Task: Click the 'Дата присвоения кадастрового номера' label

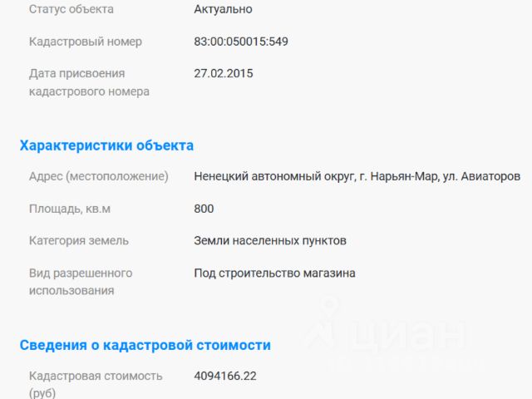Action: [x=89, y=82]
